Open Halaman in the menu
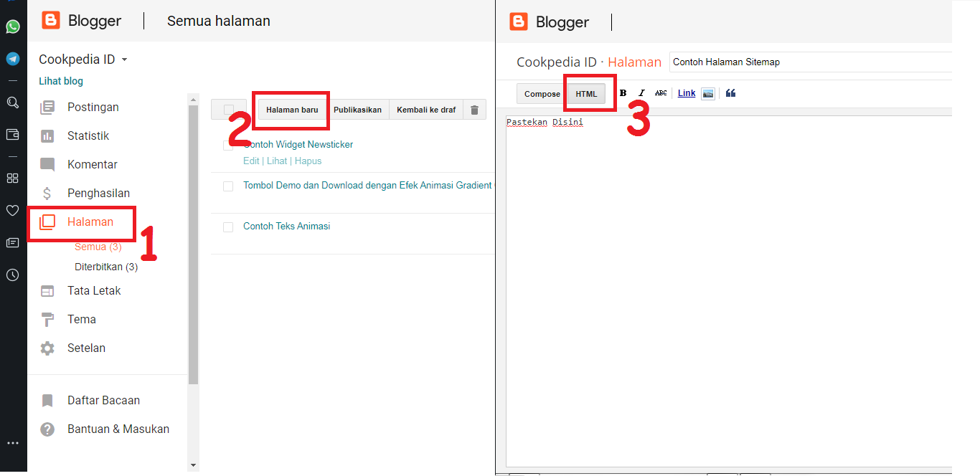Viewport: 980px width, 476px height. 90,222
